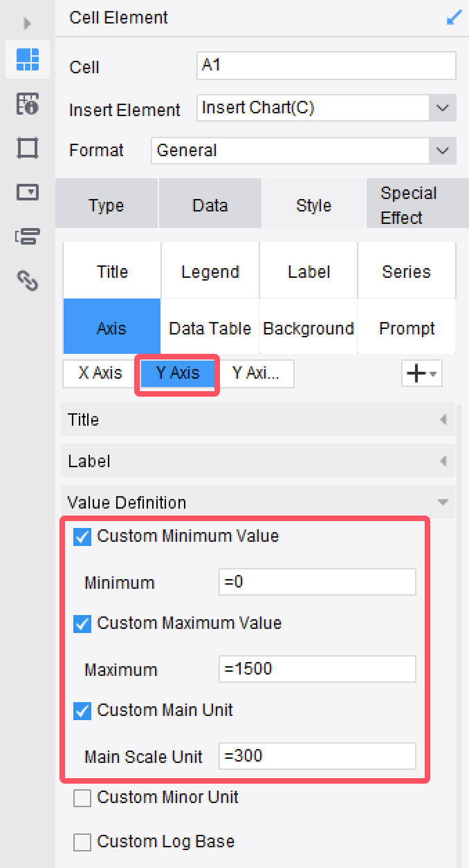The width and height of the screenshot is (469, 868).
Task: Expand the Label section
Action: [x=258, y=461]
